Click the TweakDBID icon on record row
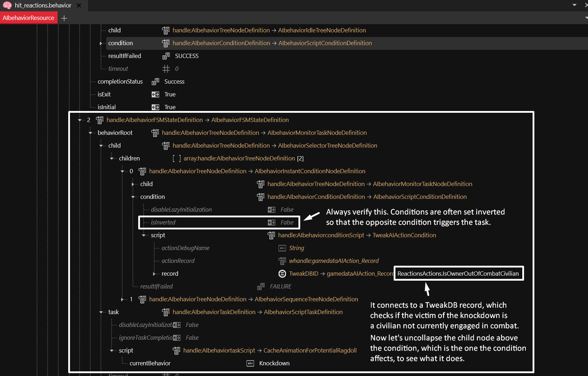 point(282,274)
